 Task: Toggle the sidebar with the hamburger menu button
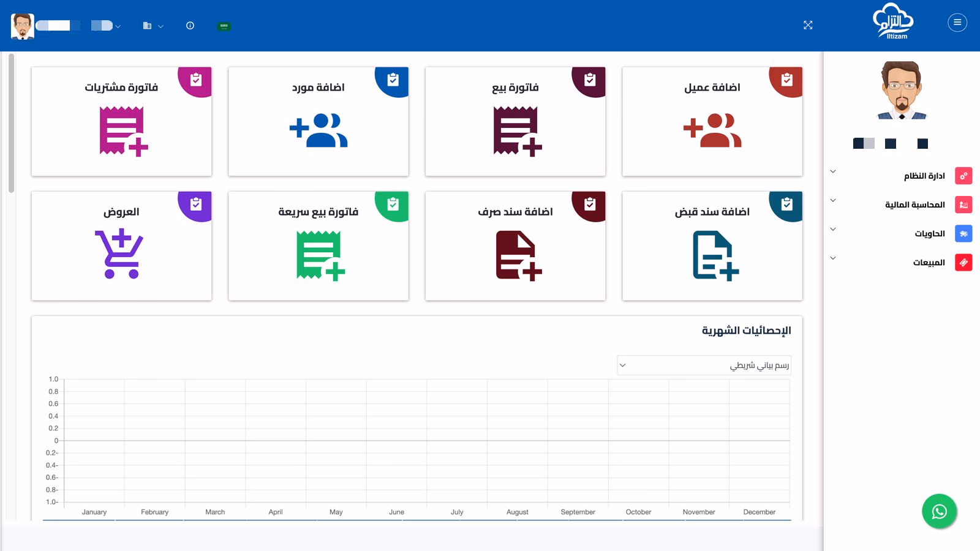click(x=957, y=23)
